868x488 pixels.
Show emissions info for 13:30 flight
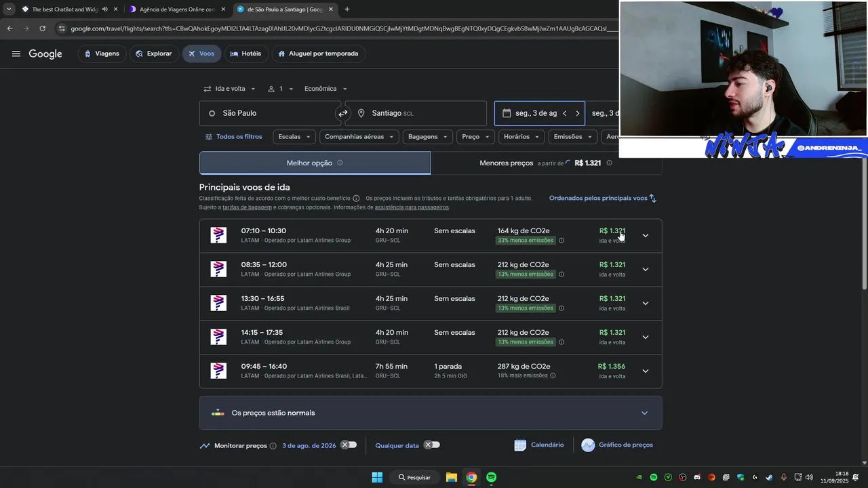coord(561,308)
